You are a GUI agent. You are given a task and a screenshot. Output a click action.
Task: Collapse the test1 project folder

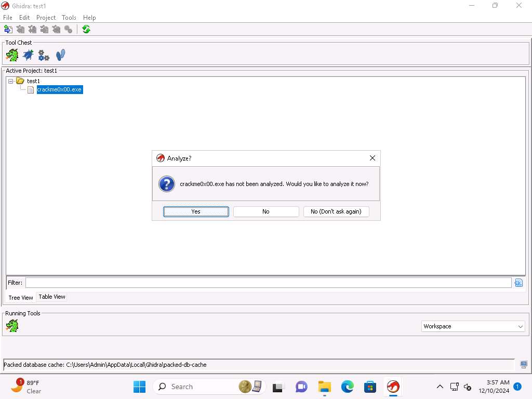coord(11,81)
